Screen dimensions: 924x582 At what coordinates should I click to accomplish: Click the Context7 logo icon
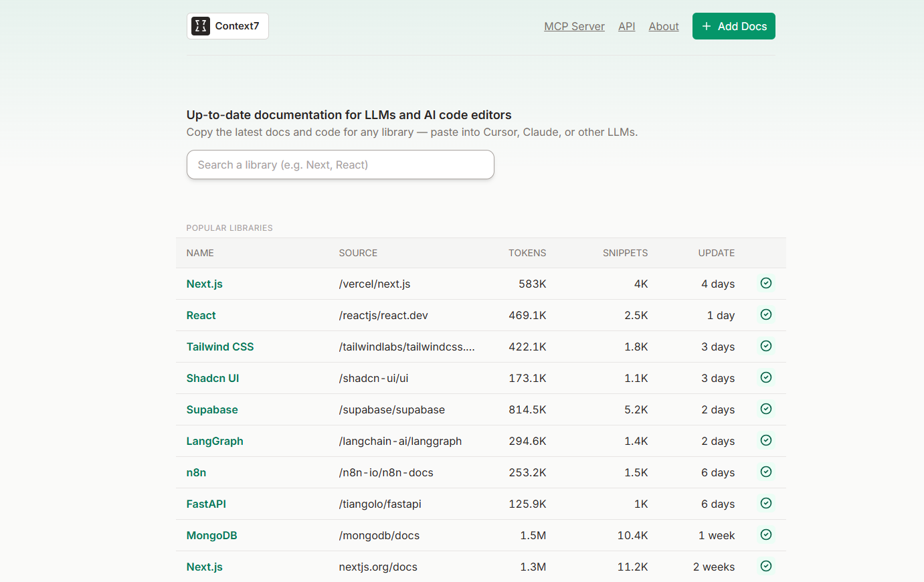click(x=201, y=26)
